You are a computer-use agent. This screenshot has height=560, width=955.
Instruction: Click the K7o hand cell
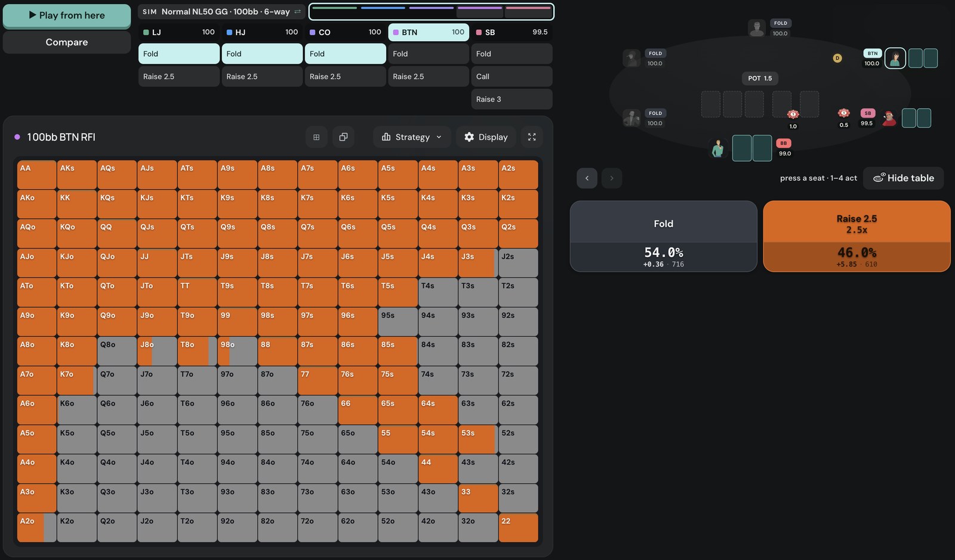76,380
